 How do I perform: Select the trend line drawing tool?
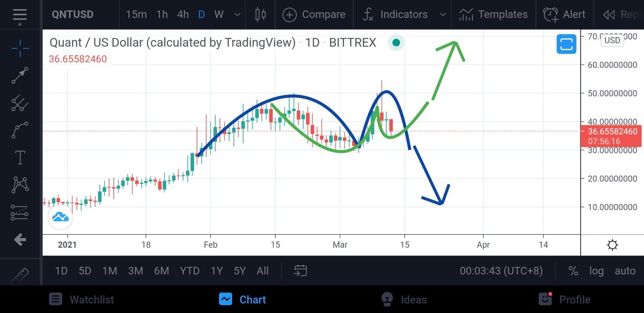pos(20,76)
